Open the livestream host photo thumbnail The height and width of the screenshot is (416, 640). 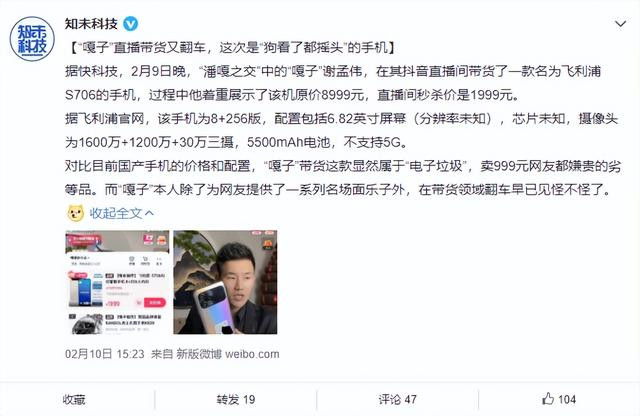click(225, 282)
